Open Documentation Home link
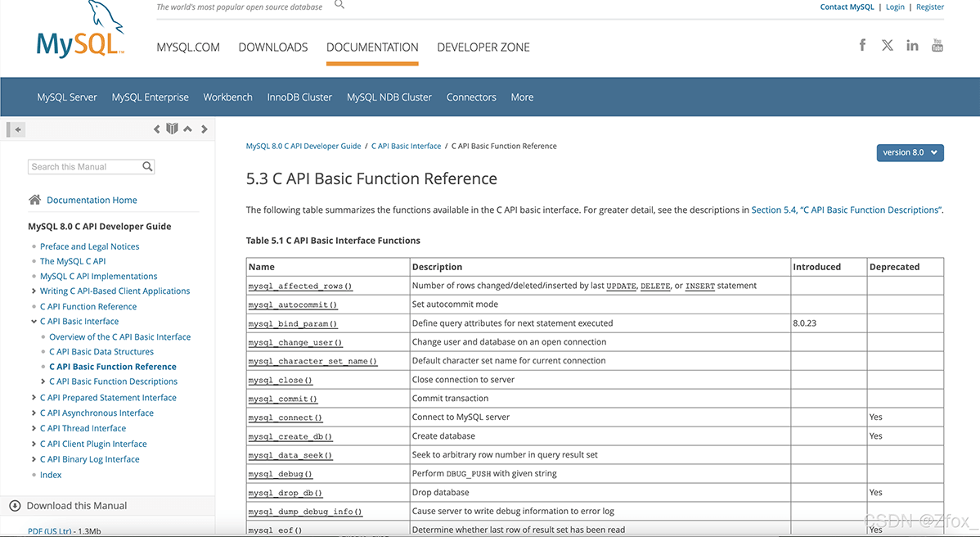980x537 pixels. 92,200
